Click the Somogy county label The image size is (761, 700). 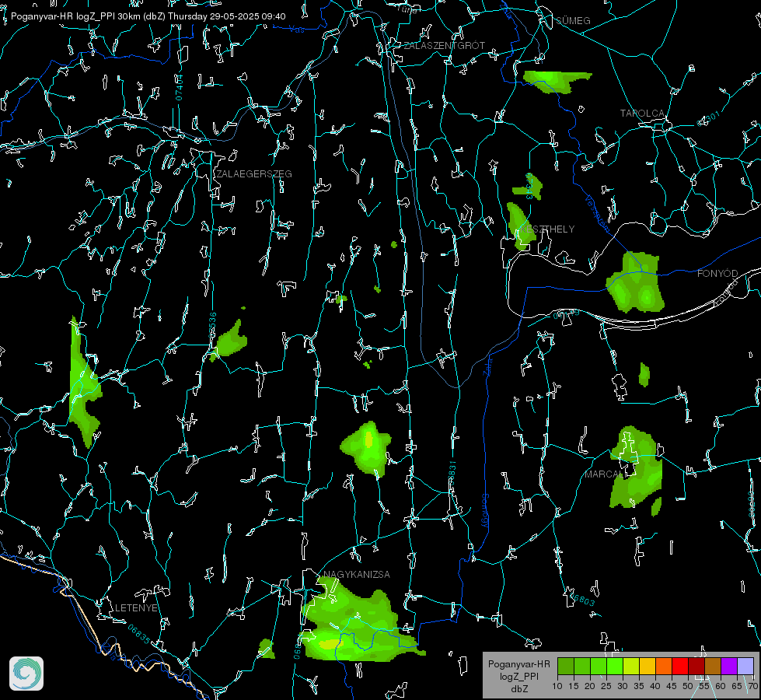tap(484, 510)
